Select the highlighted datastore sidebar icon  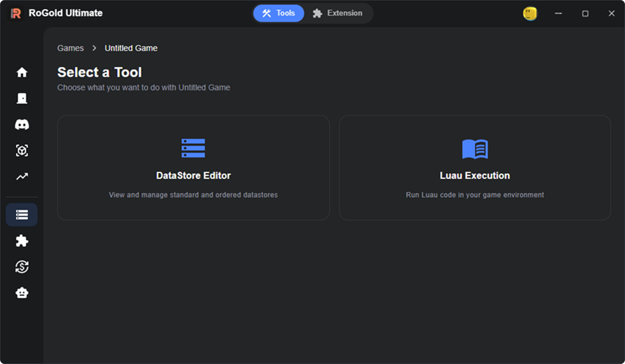(x=22, y=215)
